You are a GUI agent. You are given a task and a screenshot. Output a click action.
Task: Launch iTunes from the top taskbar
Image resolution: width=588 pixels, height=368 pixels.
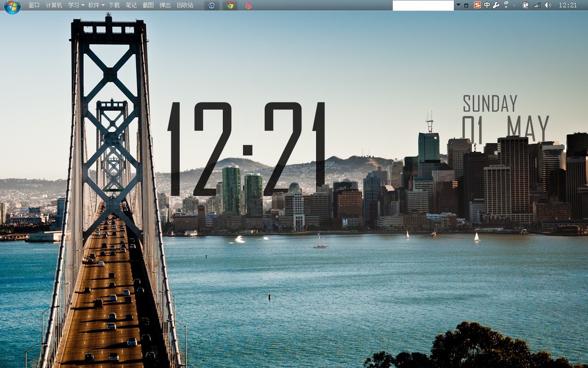pos(212,5)
